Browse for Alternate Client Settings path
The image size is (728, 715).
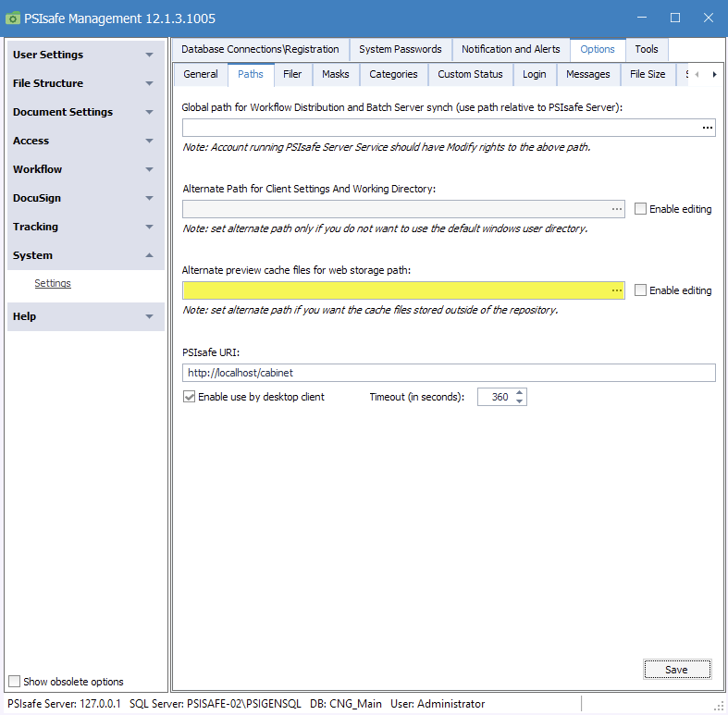click(x=617, y=209)
